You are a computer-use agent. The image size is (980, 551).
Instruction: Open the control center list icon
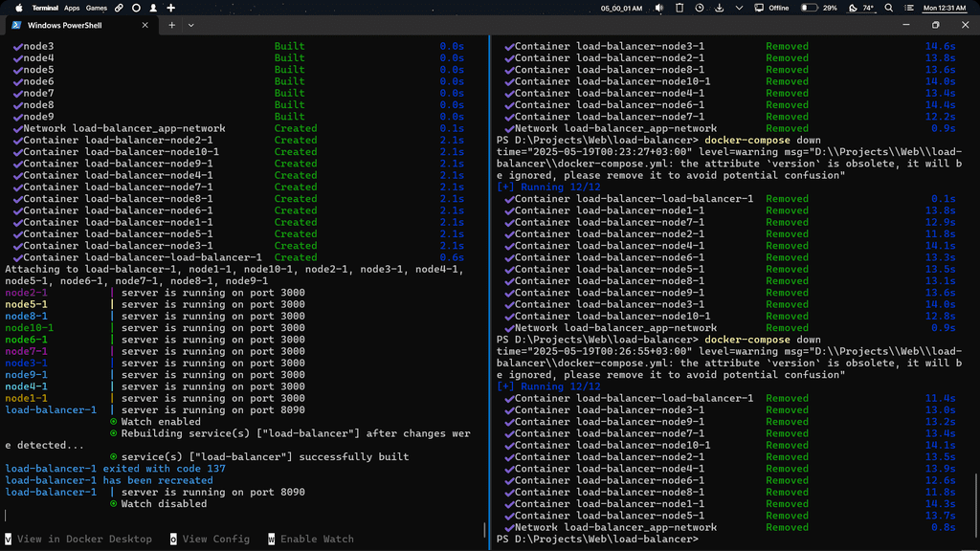tap(909, 8)
